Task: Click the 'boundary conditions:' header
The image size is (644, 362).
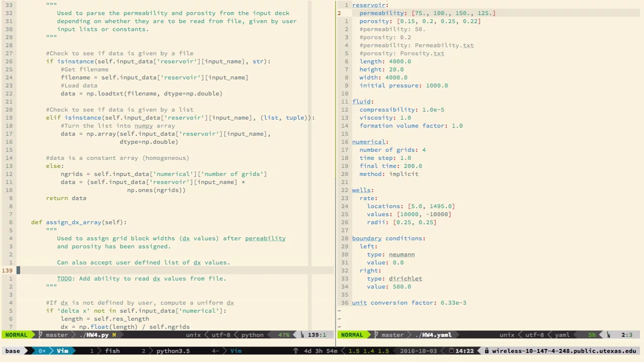Action: click(389, 238)
